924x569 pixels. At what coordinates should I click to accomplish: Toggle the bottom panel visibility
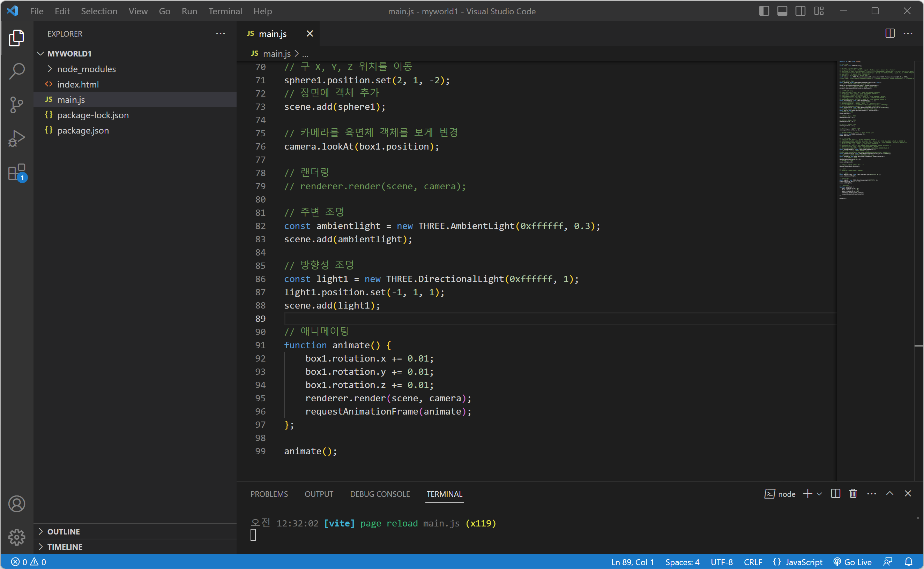point(782,11)
